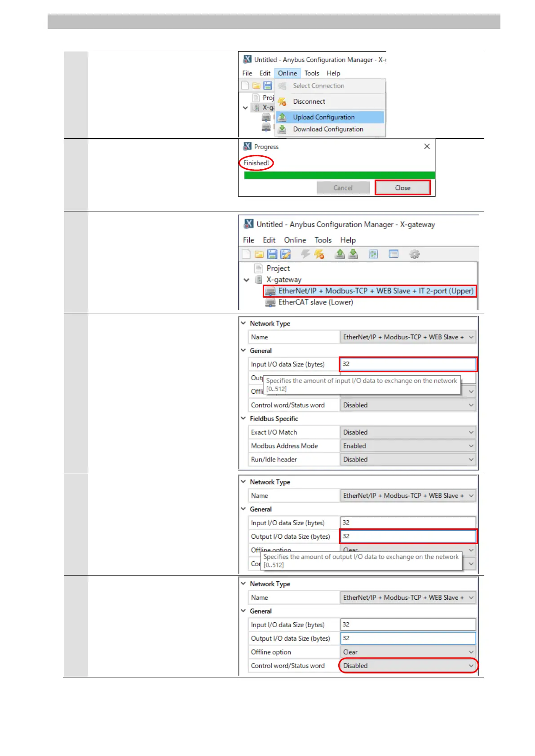Screen dimensions: 535x756
Task: Click the greyed Connect lightning toolbar icon
Action: pos(305,254)
